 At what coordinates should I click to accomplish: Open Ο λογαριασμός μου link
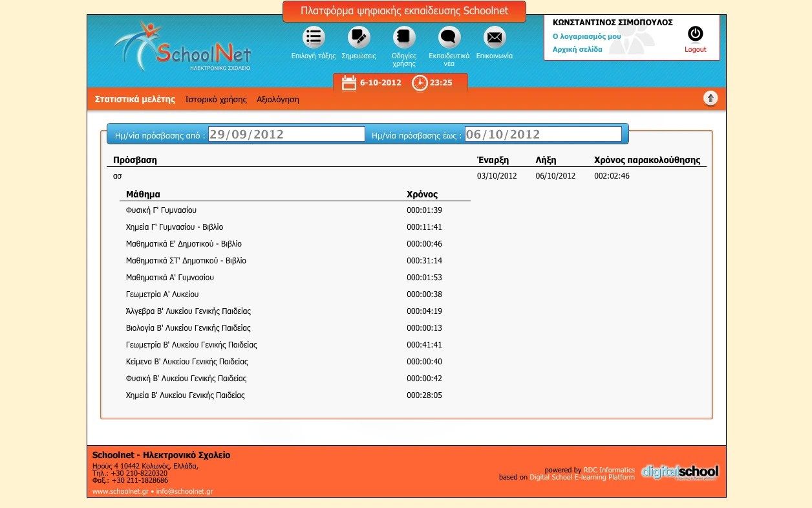[587, 36]
